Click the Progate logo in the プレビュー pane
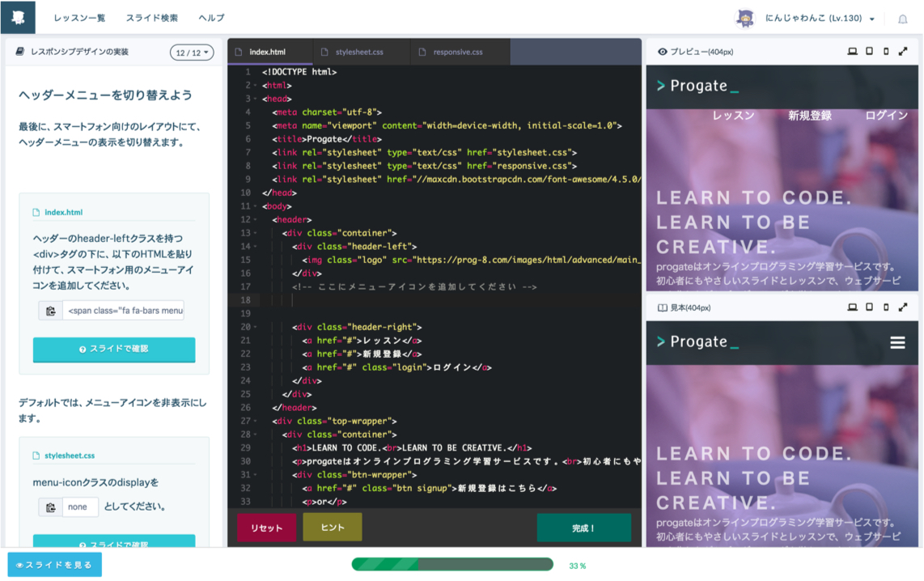This screenshot has width=924, height=581. (x=697, y=86)
